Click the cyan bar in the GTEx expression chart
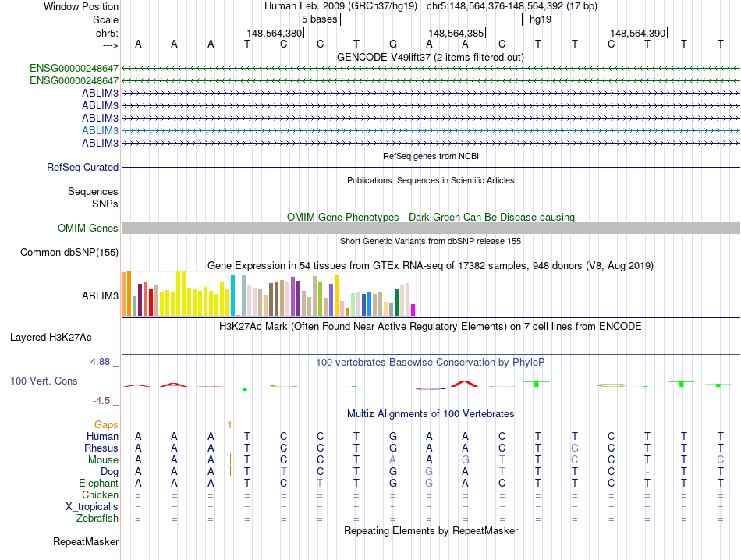Image resolution: width=741 pixels, height=560 pixels. 232,296
